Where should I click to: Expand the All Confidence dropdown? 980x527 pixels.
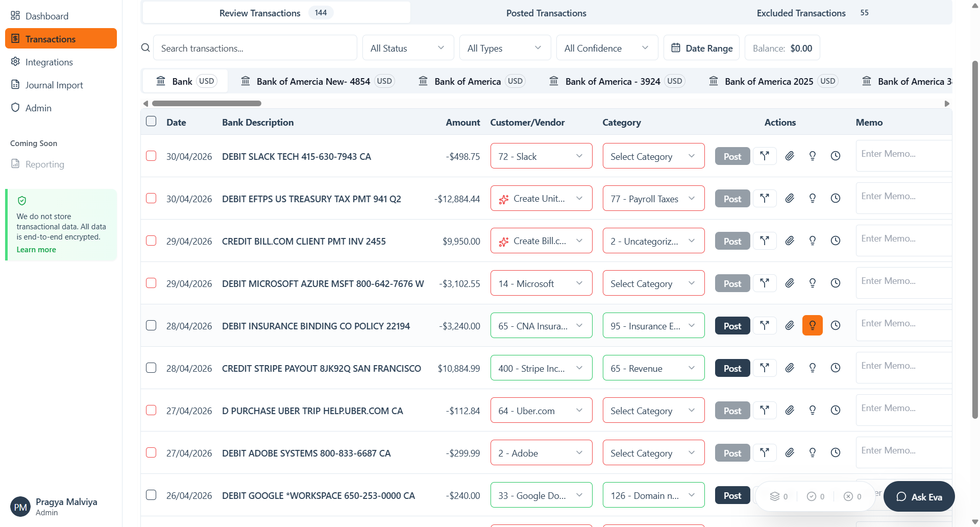(606, 48)
